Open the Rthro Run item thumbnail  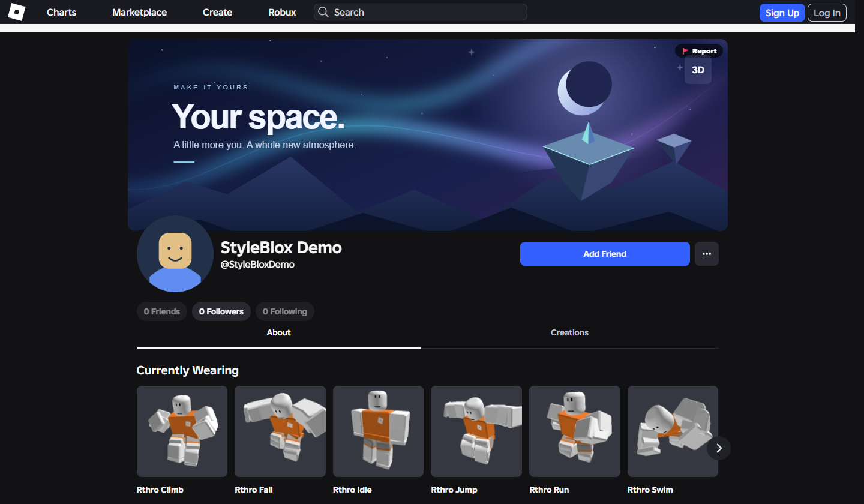coord(575,431)
